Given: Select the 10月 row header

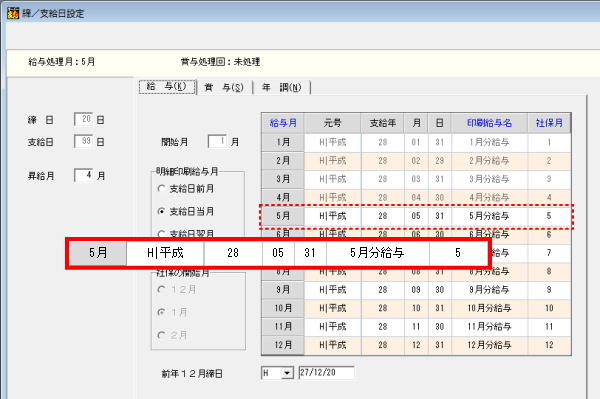Looking at the screenshot, I should tap(283, 308).
